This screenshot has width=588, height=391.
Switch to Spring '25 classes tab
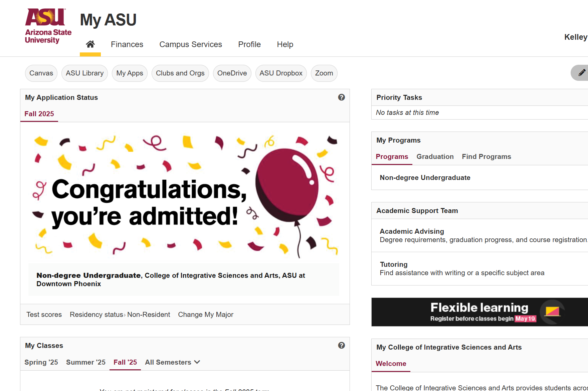41,362
